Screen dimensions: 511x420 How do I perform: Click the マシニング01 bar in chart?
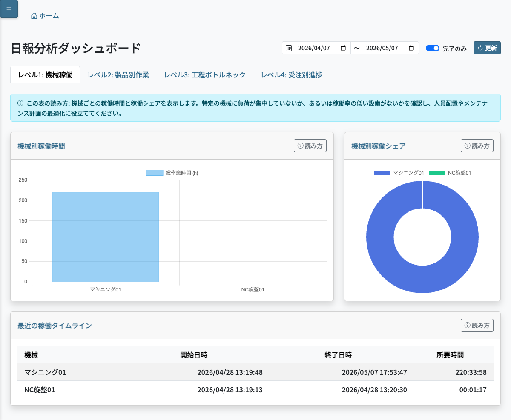point(106,237)
